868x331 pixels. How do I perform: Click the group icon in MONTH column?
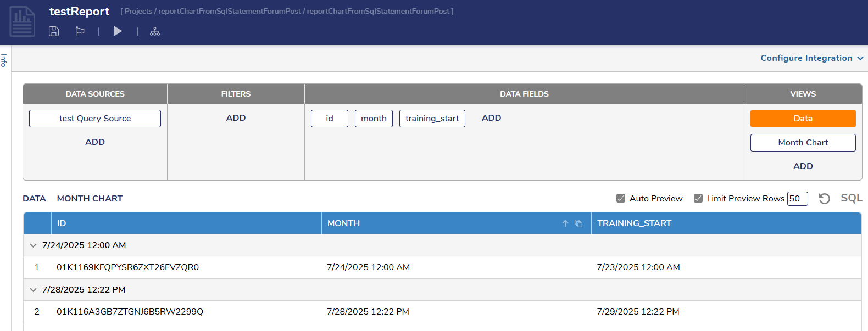tap(578, 223)
